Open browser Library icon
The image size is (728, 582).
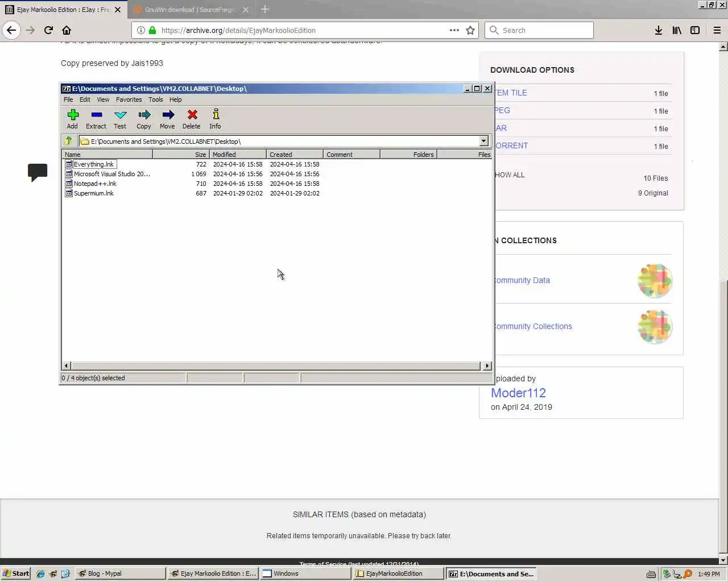pyautogui.click(x=676, y=30)
